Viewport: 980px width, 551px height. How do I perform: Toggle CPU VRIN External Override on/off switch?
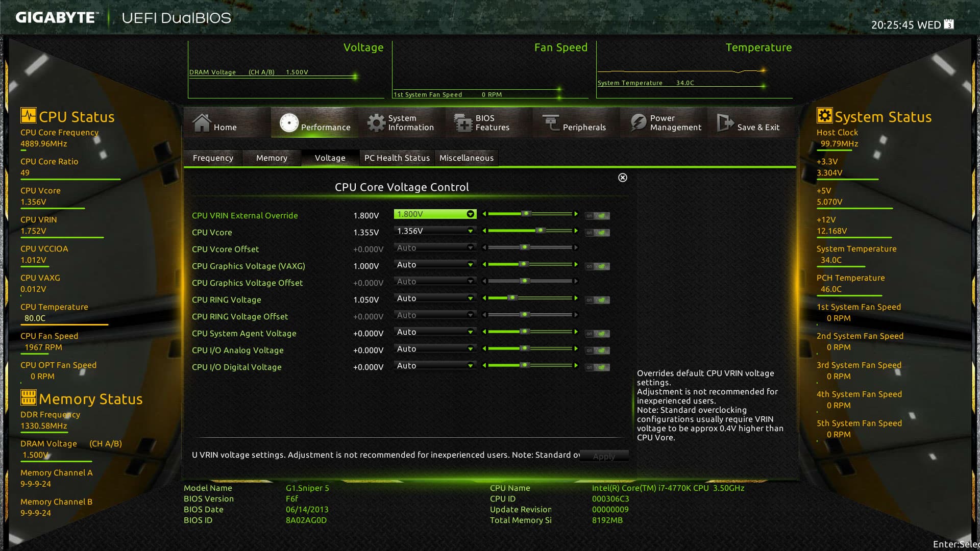pyautogui.click(x=597, y=216)
